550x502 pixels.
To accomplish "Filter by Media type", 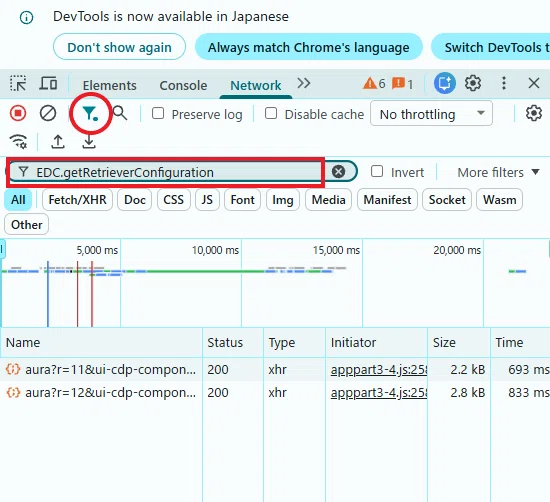I will (x=328, y=200).
